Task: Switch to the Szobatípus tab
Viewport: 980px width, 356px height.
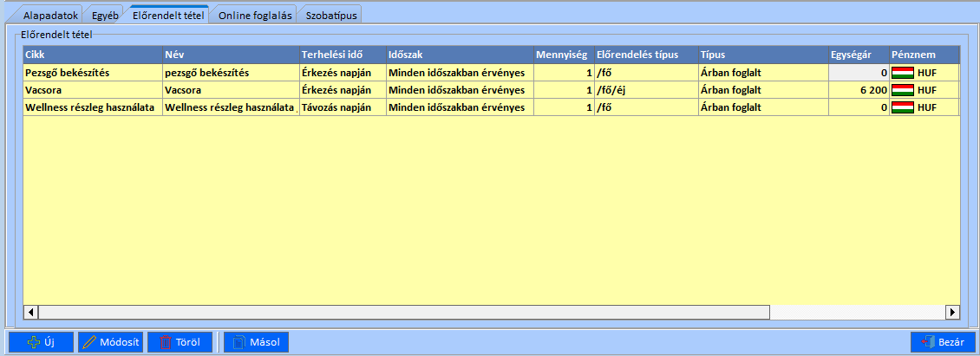Action: 330,15
